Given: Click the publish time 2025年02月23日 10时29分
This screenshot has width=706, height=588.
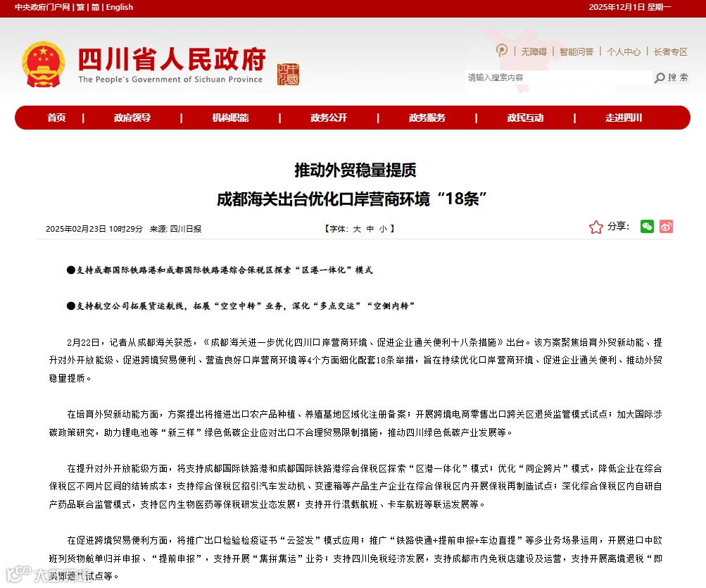Looking at the screenshot, I should point(94,229).
